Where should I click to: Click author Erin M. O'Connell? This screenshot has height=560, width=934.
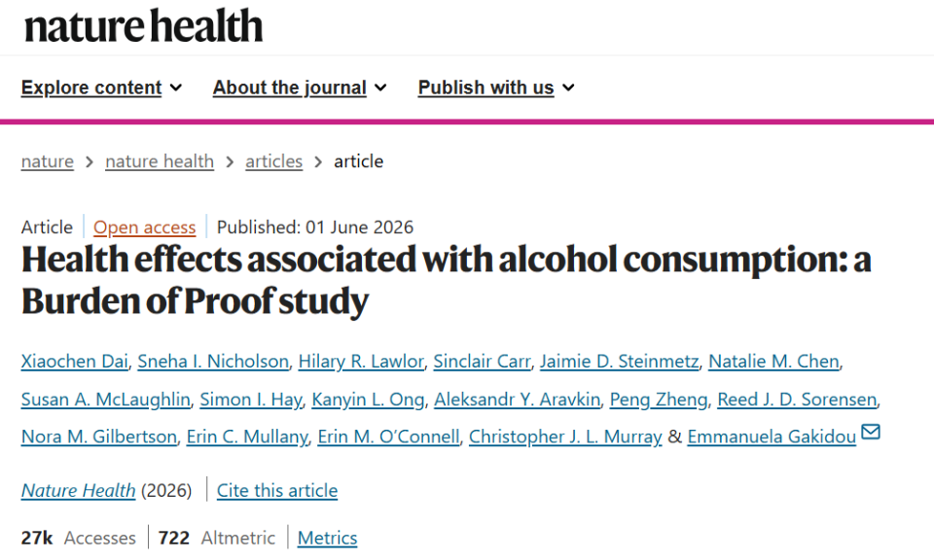pos(388,437)
